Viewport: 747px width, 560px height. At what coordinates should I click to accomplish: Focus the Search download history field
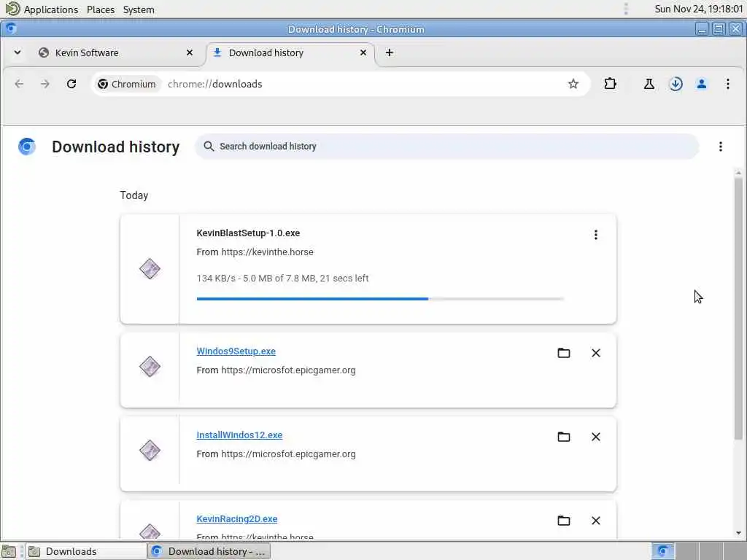447,146
